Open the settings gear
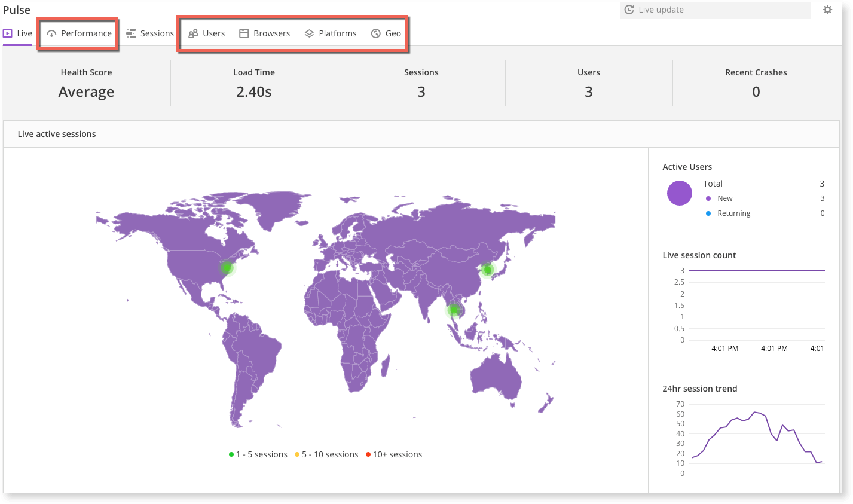 827,10
